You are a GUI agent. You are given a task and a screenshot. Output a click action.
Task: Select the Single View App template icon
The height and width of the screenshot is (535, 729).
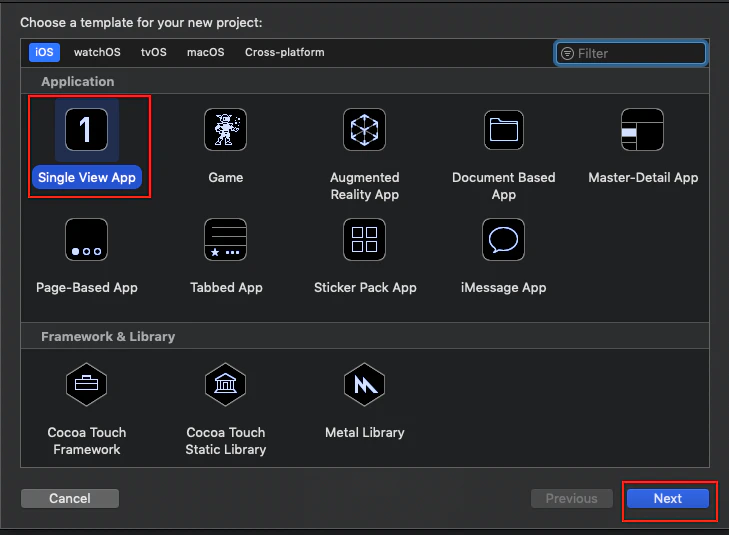(x=86, y=130)
